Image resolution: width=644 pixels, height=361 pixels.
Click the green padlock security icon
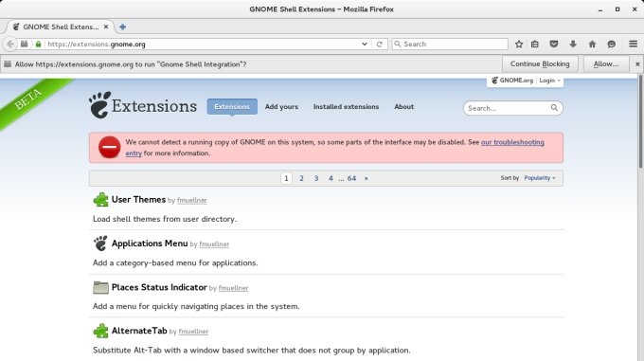pyautogui.click(x=38, y=44)
